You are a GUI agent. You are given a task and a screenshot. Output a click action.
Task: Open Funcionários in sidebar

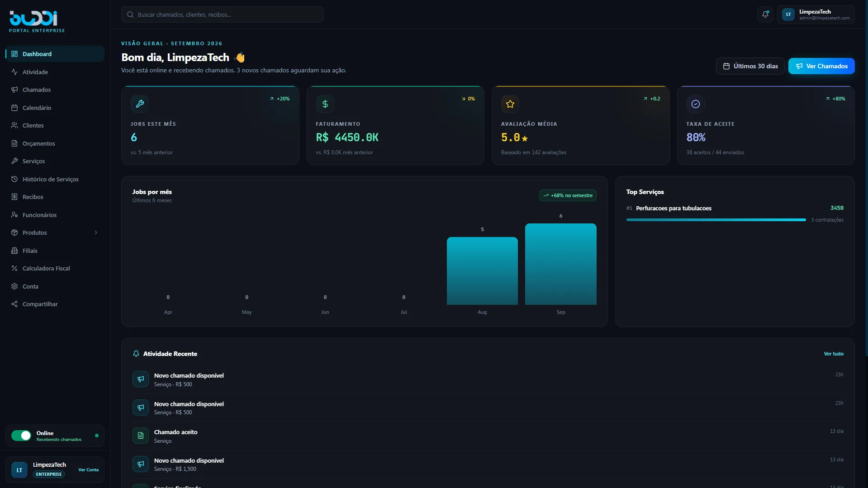coord(55,215)
